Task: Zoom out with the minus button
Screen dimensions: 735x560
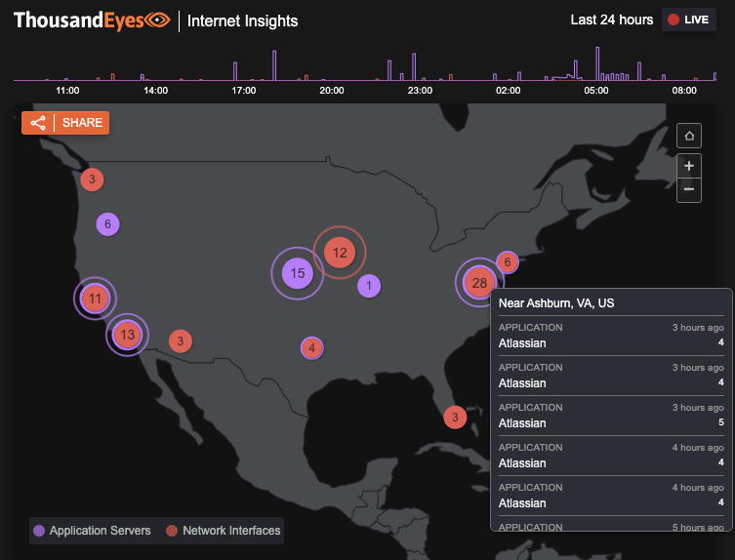Action: pyautogui.click(x=688, y=190)
